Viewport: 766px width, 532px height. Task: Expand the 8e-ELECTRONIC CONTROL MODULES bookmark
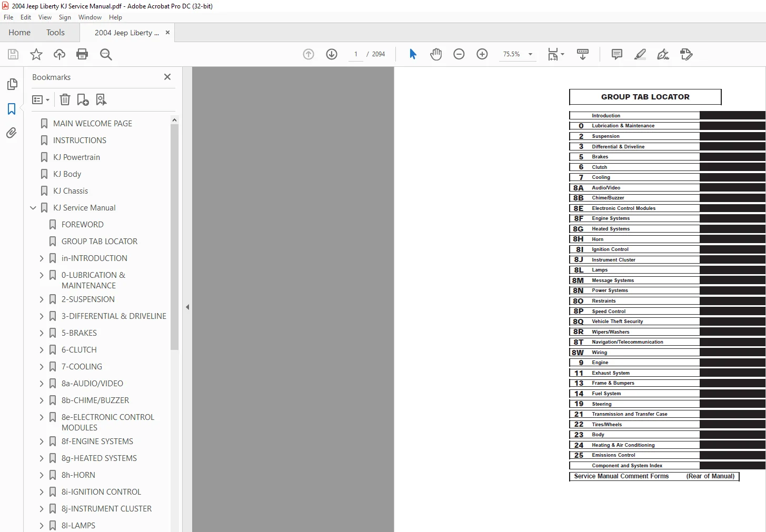(42, 417)
